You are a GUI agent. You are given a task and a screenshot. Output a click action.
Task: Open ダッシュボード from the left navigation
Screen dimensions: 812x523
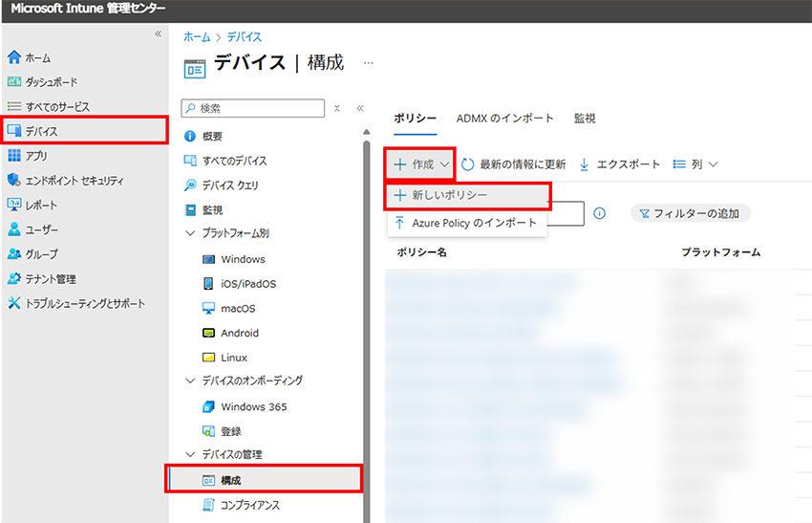point(42,82)
